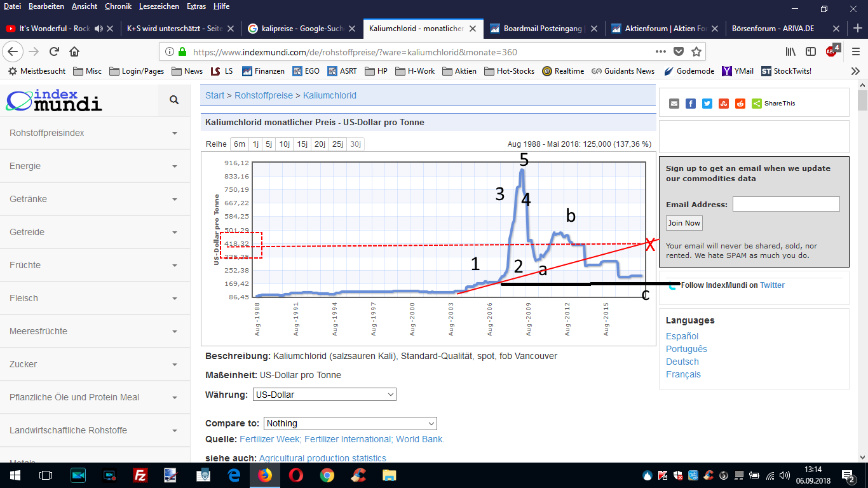Show more bookmarks toolbar items chevron
868x488 pixels.
[855, 71]
